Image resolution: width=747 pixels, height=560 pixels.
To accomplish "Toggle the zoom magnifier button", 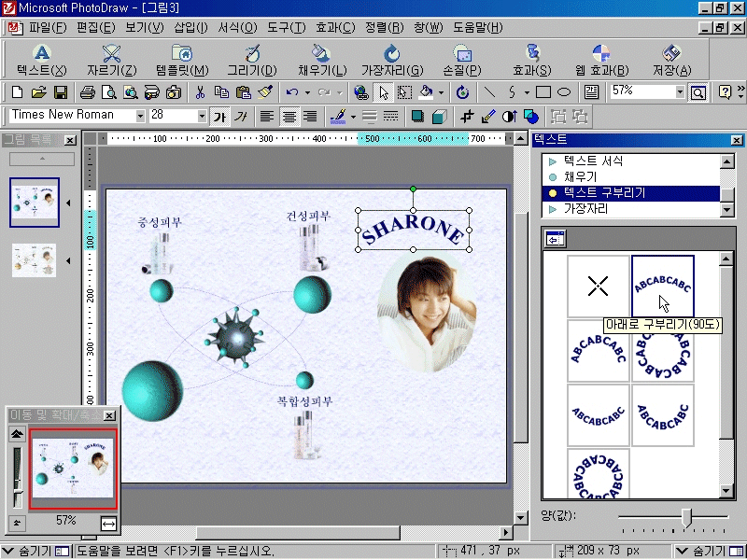I will [x=698, y=91].
